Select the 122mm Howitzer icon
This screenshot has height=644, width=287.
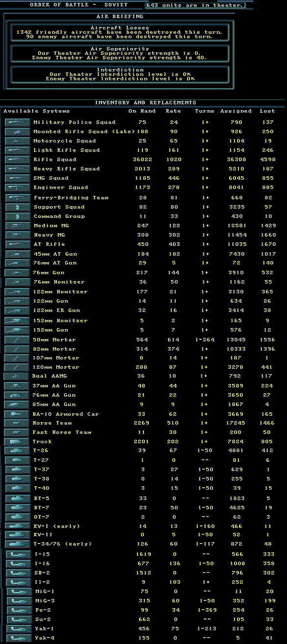click(x=17, y=292)
